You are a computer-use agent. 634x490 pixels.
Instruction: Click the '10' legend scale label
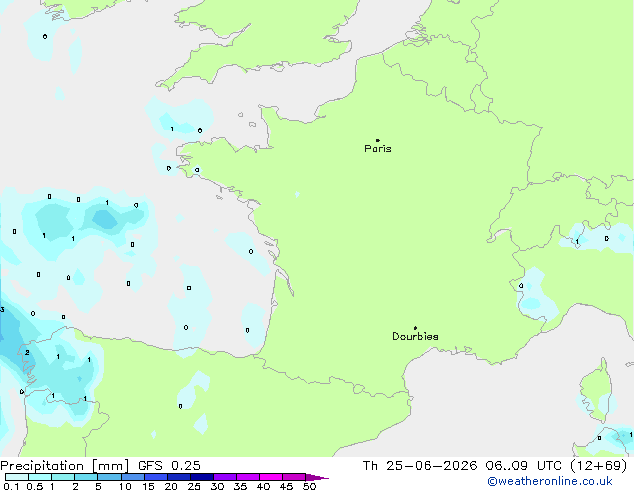click(x=125, y=486)
